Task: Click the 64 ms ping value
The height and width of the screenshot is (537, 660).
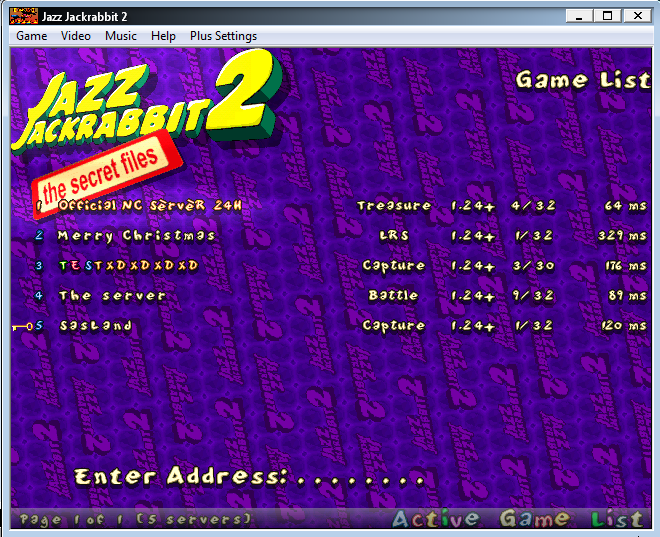Action: pyautogui.click(x=625, y=206)
